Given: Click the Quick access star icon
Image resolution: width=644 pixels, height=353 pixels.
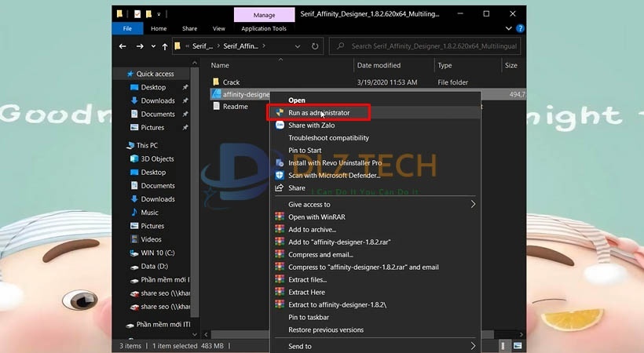Looking at the screenshot, I should [x=130, y=74].
